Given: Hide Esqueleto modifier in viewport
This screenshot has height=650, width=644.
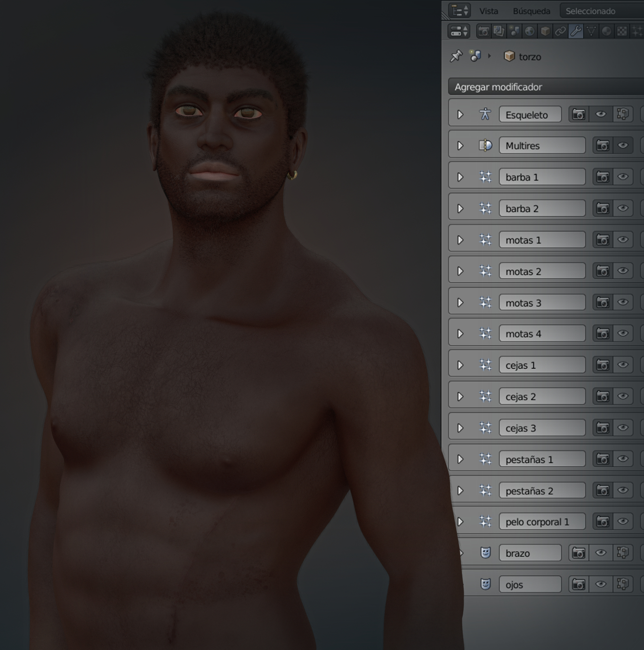Looking at the screenshot, I should click(x=601, y=114).
